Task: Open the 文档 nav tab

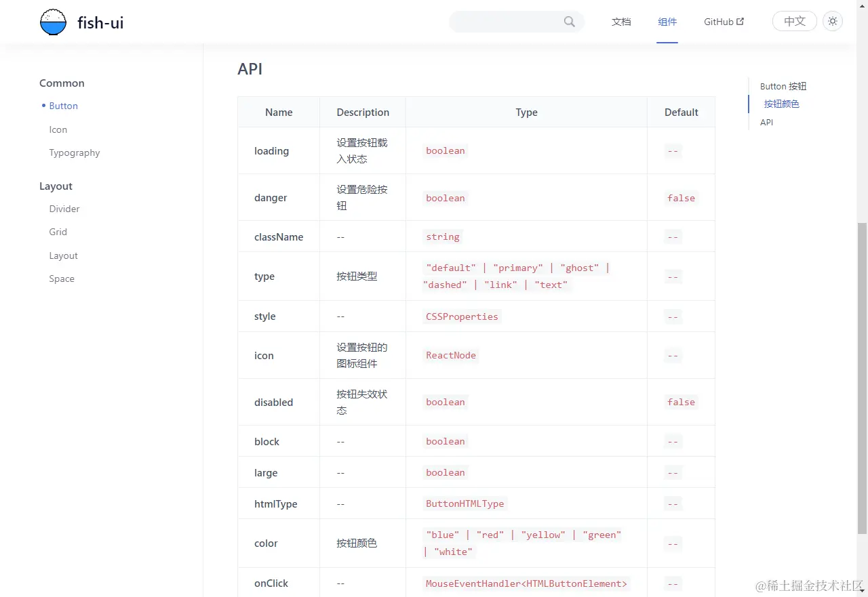Action: (x=621, y=22)
